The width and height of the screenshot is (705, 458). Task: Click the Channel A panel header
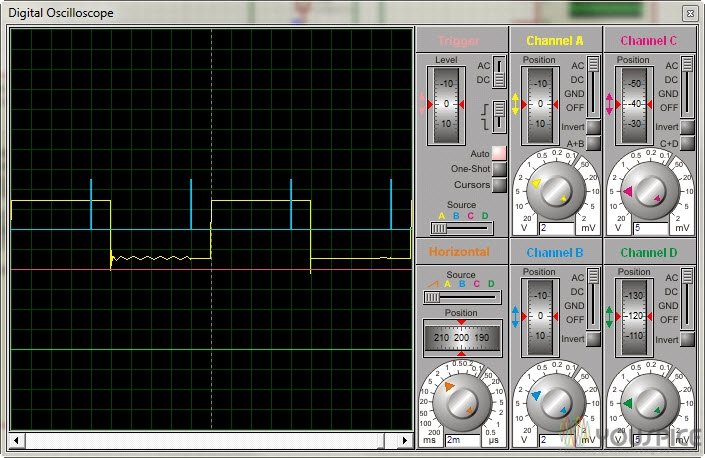pos(555,40)
